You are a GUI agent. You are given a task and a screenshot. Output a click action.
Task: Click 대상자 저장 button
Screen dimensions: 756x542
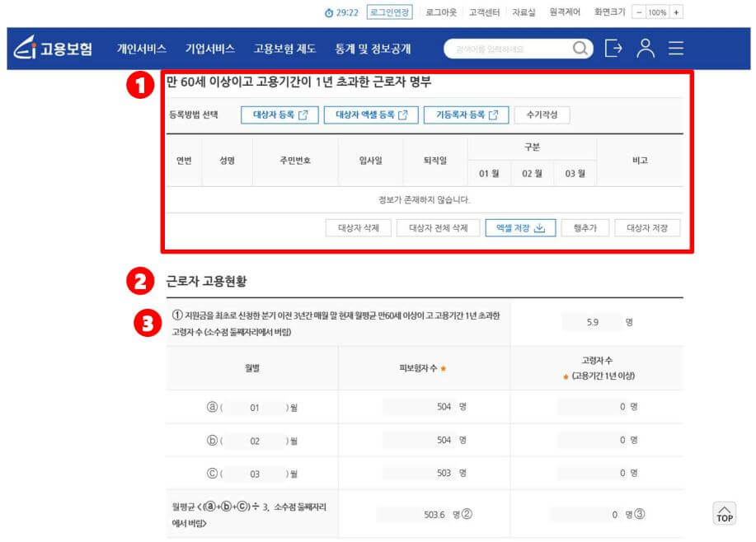[x=647, y=228]
